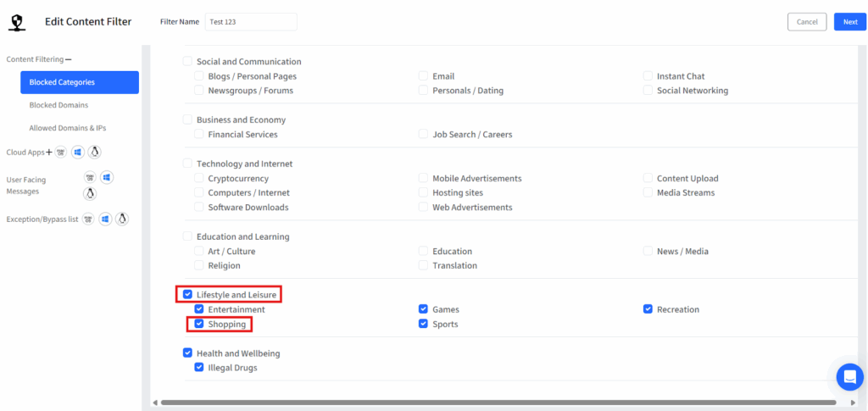Click the Windows icon beside Exception/Bypass list
Image resolution: width=868 pixels, height=411 pixels.
[105, 219]
